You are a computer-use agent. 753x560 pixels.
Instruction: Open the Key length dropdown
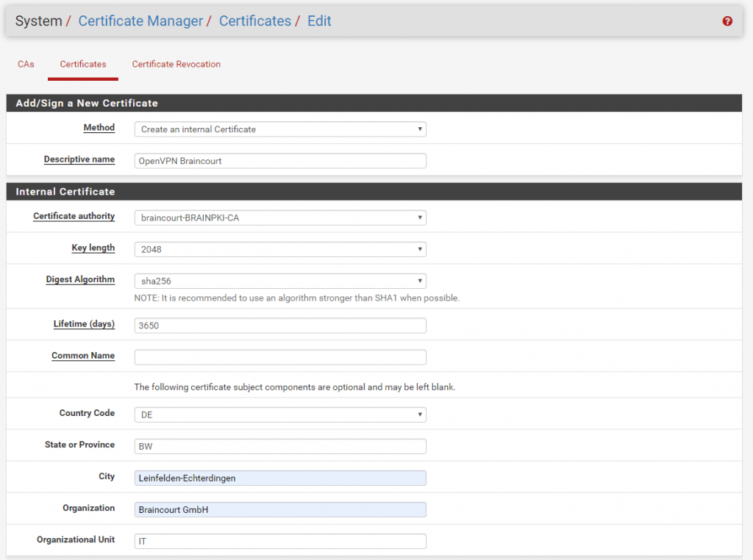pyautogui.click(x=280, y=250)
